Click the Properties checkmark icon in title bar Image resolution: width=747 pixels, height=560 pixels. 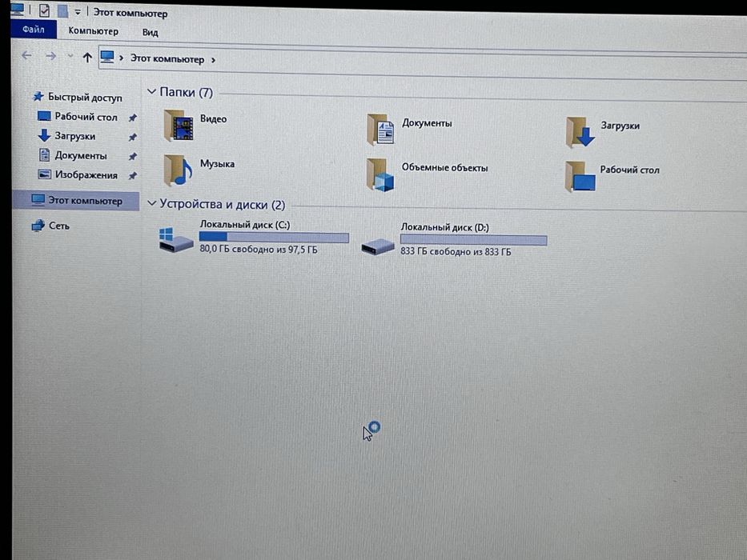click(x=44, y=10)
